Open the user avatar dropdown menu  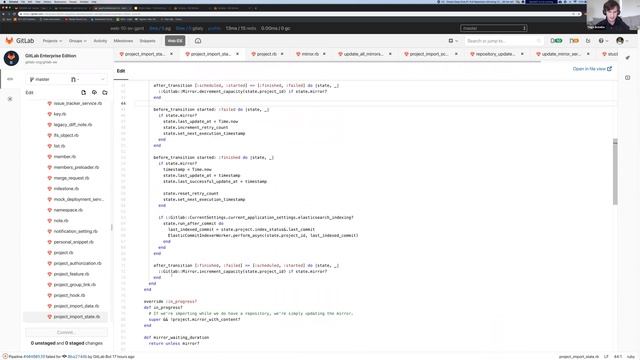click(x=622, y=41)
